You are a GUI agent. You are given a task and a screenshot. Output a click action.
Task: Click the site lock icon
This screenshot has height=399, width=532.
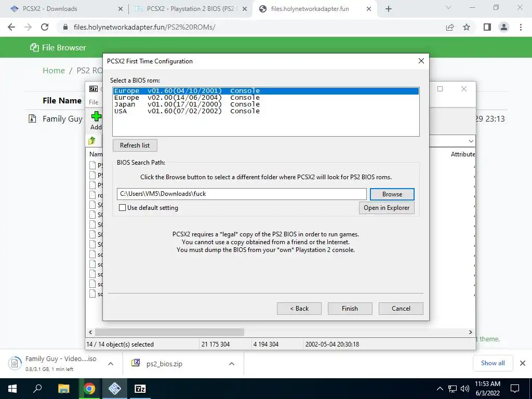pos(65,27)
